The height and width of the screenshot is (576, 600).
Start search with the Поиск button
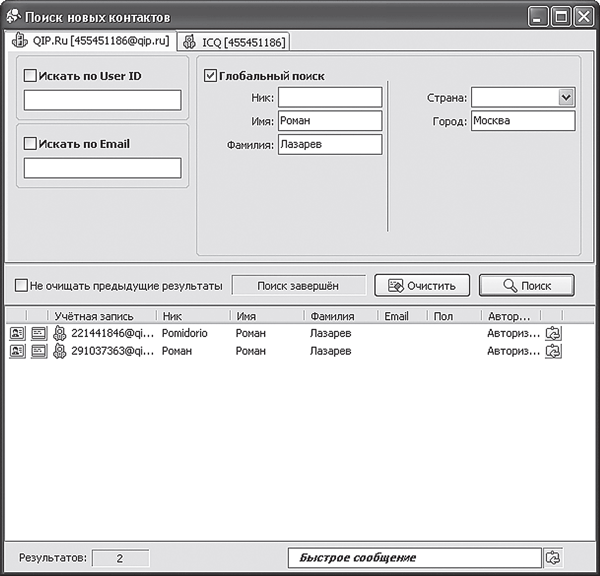pyautogui.click(x=527, y=286)
